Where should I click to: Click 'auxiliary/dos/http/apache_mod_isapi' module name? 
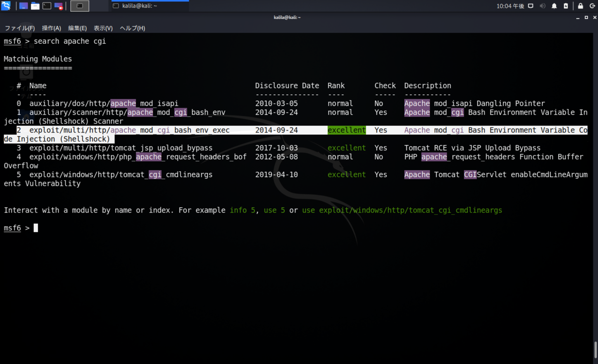coord(104,104)
